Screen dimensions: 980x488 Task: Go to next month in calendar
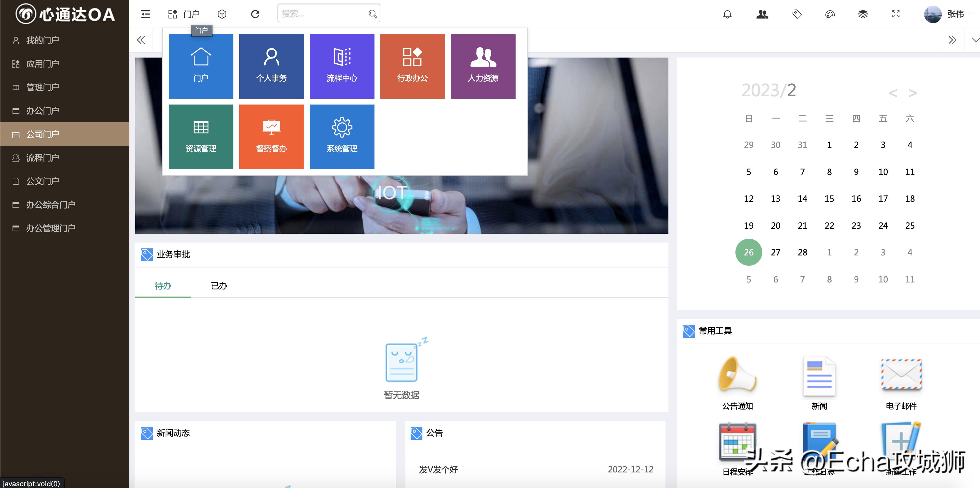[x=912, y=93]
